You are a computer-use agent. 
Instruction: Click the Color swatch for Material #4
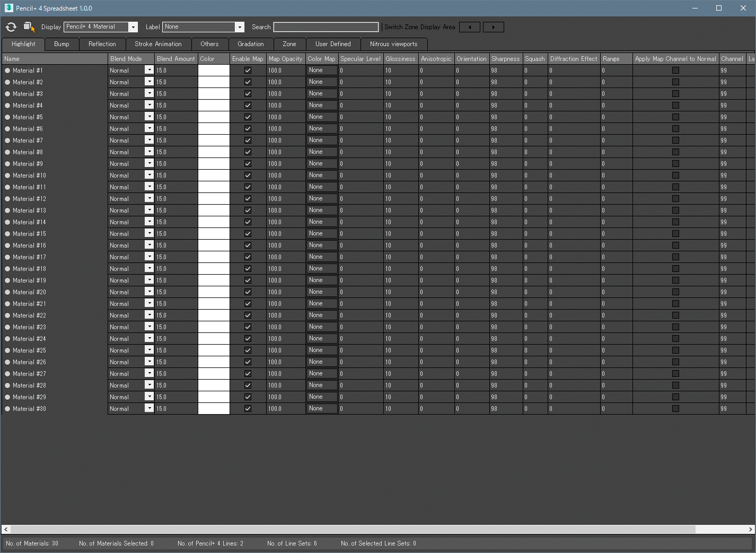[x=213, y=105]
